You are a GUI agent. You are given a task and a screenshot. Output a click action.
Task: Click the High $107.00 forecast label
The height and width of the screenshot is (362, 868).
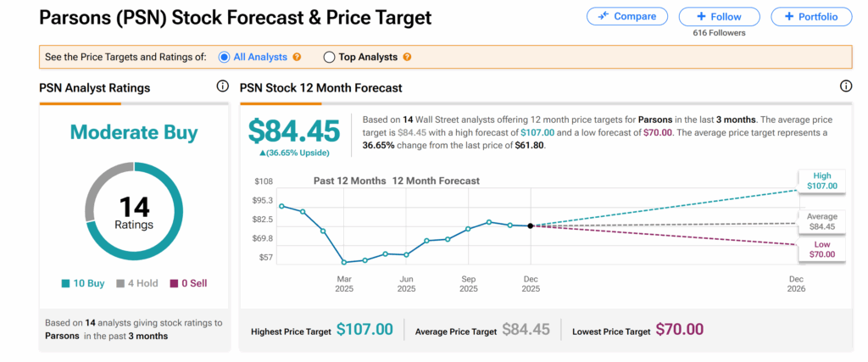pos(821,181)
